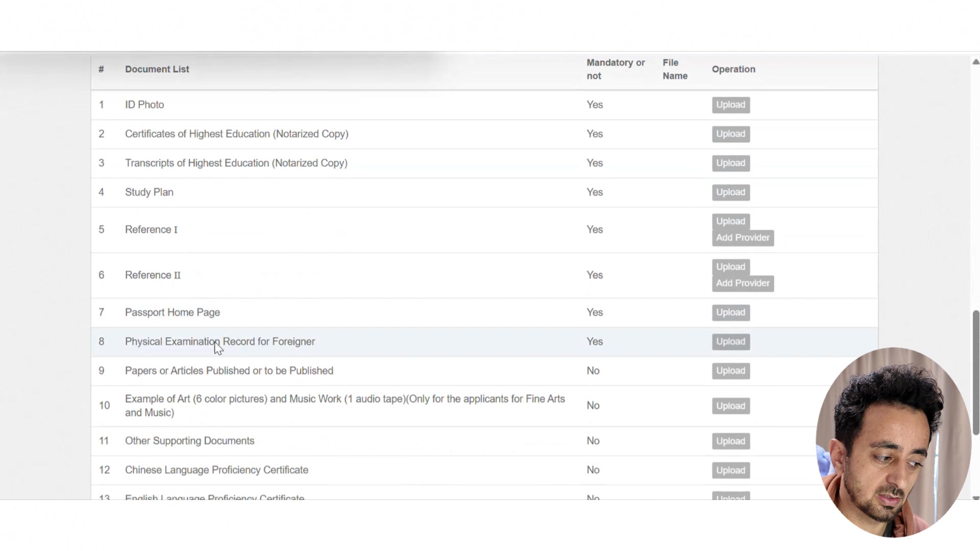Select 'Other Supporting Documents' text
Viewport: 980px width, 551px height.
tap(189, 441)
